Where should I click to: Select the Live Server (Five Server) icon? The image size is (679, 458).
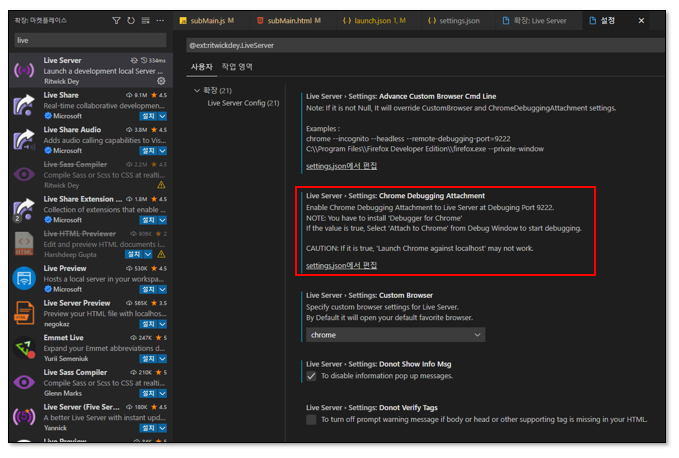pos(24,417)
